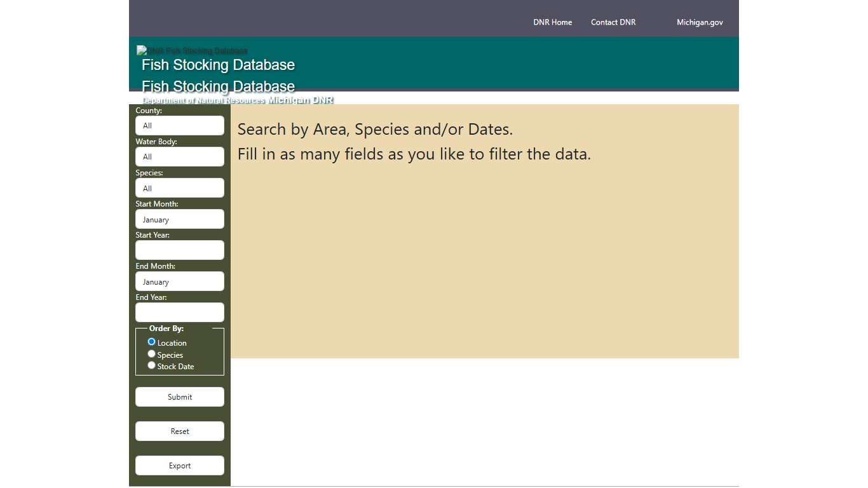Click the "Search by Area, Species" heading text
Viewport: 868px width, 488px height.
tap(375, 130)
